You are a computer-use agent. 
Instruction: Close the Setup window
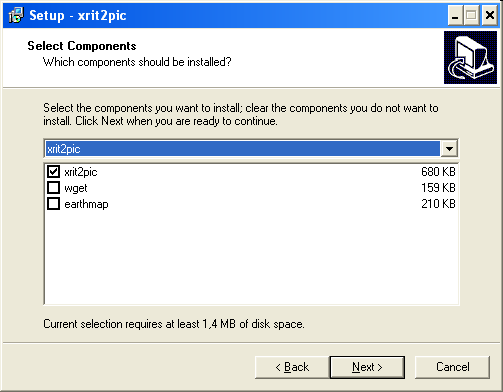[490, 15]
